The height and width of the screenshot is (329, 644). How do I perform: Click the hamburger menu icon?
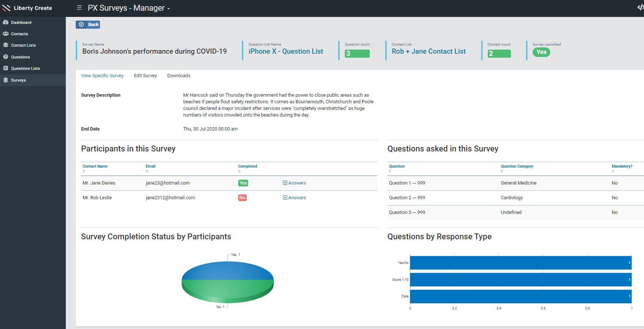coord(79,8)
